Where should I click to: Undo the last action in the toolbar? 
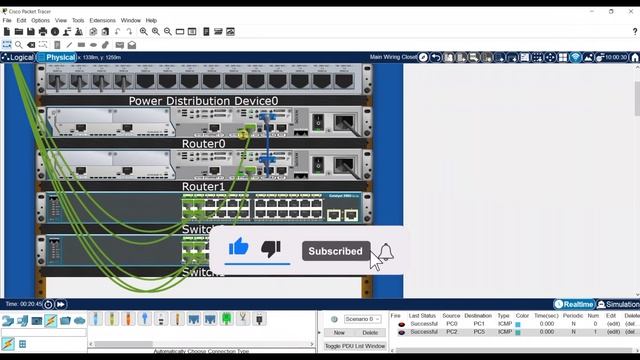(x=118, y=31)
